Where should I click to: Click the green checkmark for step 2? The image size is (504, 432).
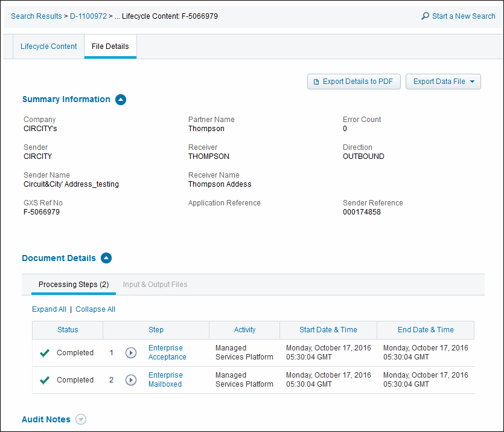click(x=45, y=380)
